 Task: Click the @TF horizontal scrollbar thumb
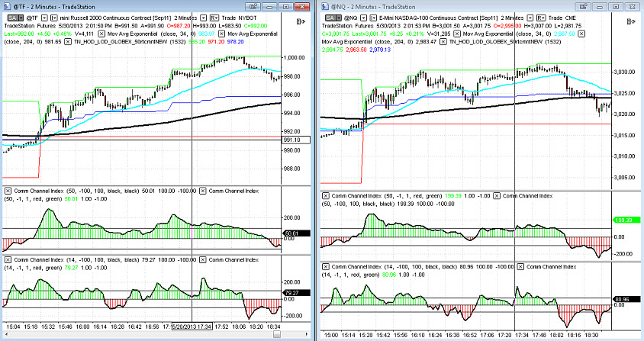[277, 334]
